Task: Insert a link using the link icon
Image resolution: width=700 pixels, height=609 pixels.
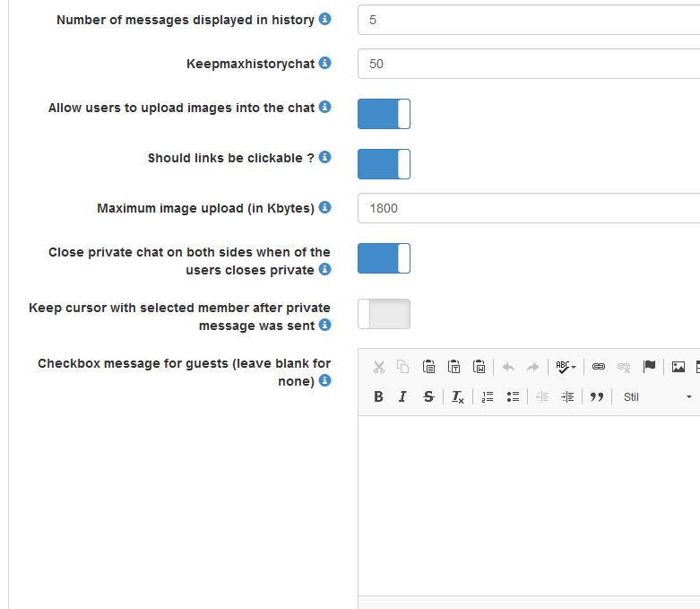Action: click(x=599, y=366)
